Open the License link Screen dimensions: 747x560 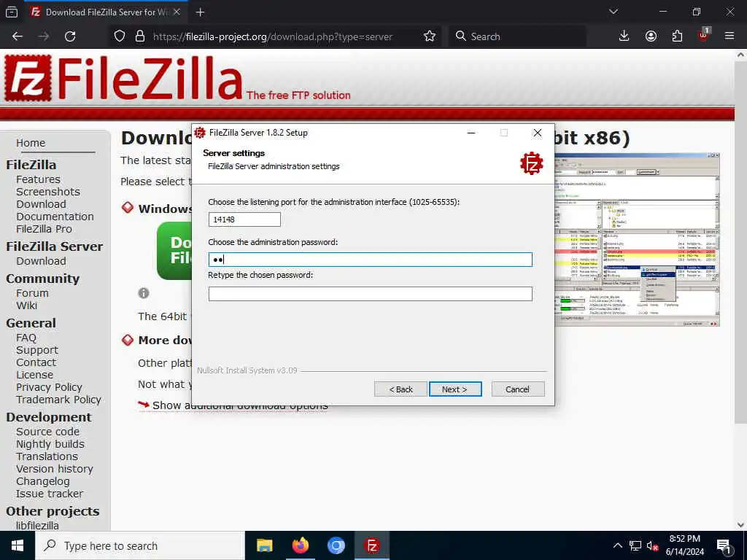click(35, 375)
